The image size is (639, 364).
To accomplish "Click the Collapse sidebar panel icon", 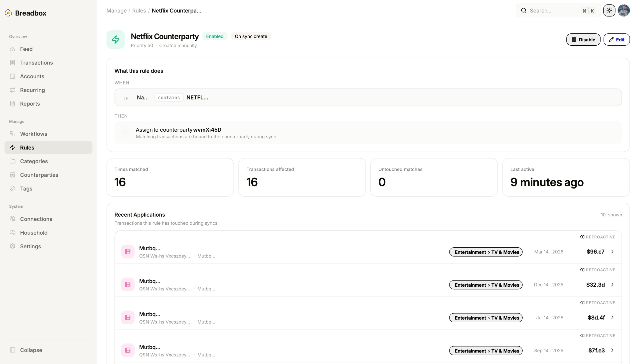I will click(x=12, y=350).
